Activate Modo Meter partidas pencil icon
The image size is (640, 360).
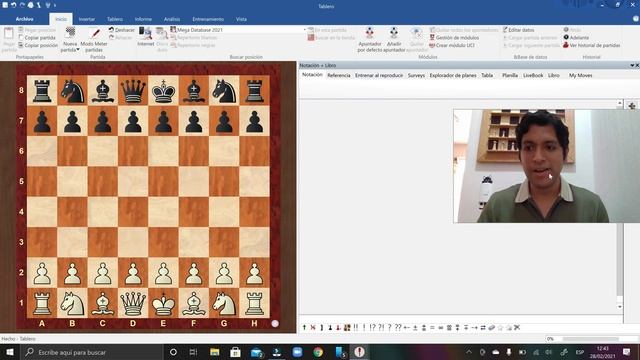[95, 33]
